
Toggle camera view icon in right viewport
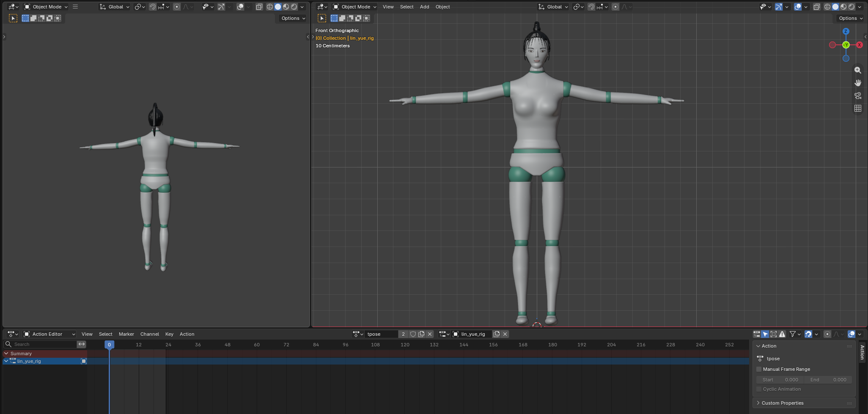coord(858,96)
